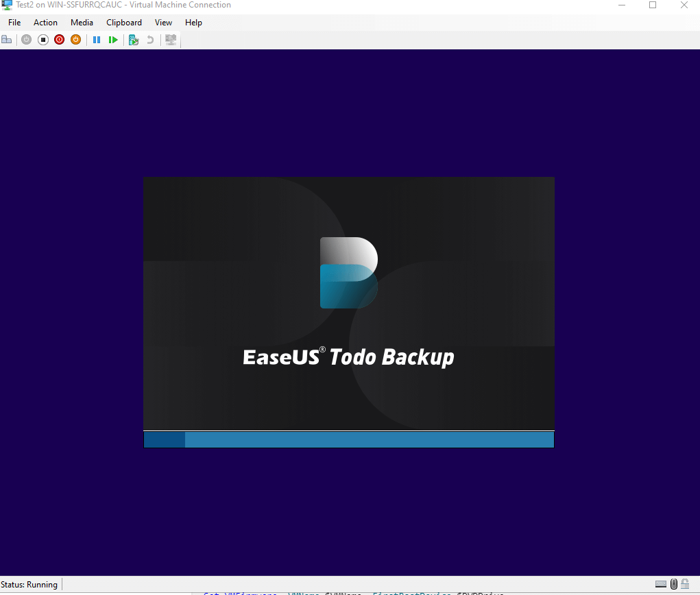Click the Virtual Machine Connection title bar icon
700x595 pixels.
click(7, 5)
